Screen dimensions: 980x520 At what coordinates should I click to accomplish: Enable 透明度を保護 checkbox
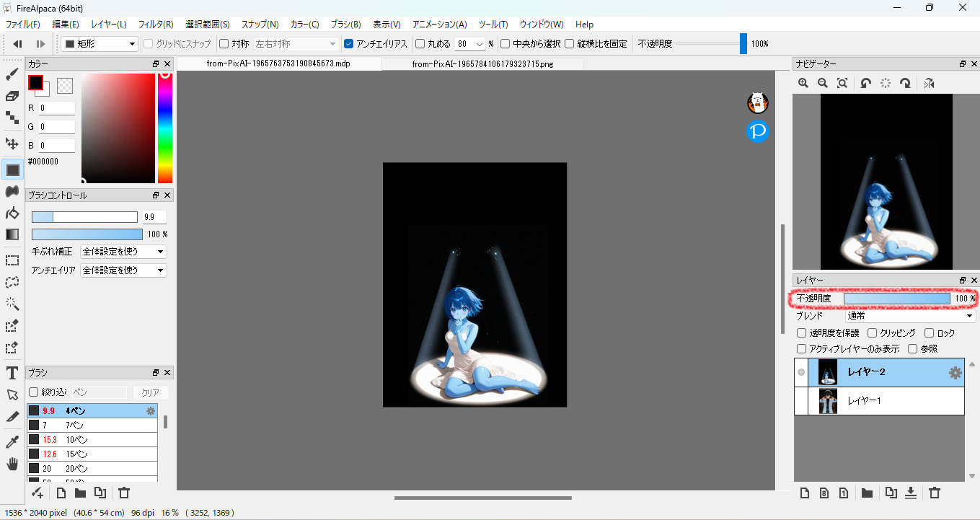(x=801, y=333)
